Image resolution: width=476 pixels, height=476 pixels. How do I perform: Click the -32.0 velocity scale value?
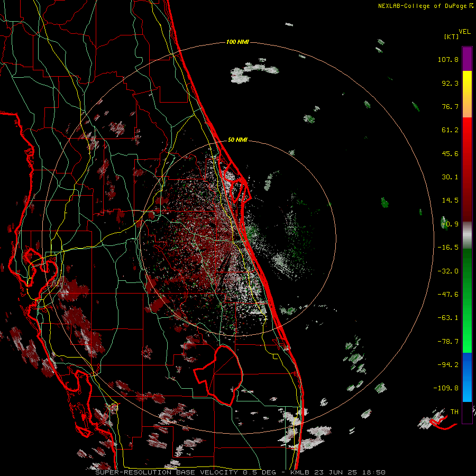click(x=448, y=271)
